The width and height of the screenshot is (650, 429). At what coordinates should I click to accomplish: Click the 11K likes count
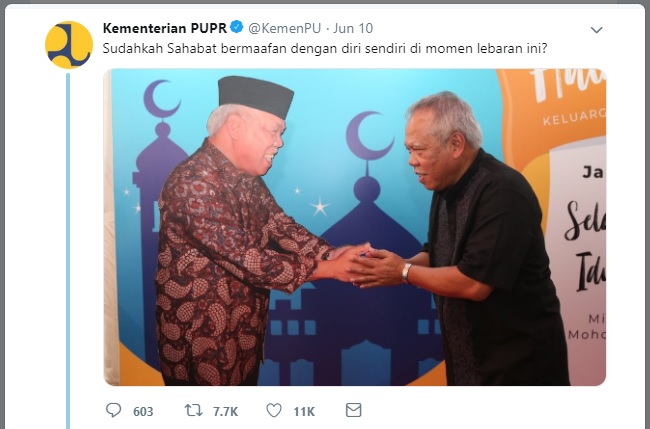coord(304,412)
